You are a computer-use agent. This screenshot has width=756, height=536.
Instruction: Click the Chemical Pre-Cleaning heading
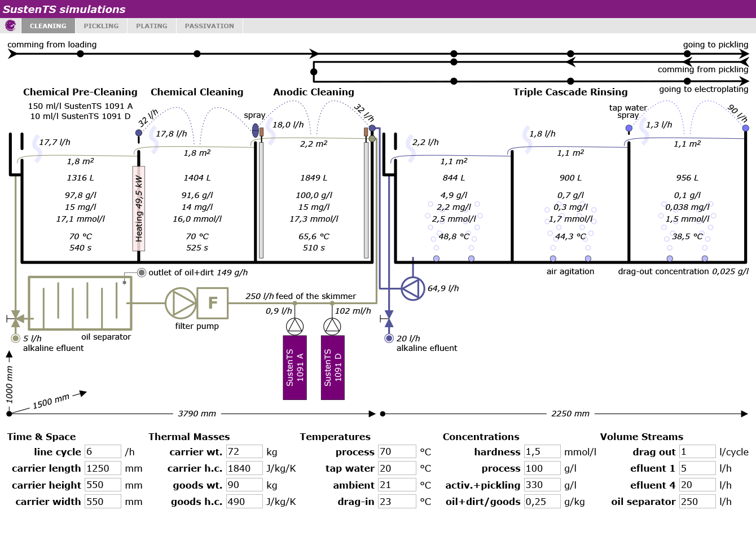point(80,92)
